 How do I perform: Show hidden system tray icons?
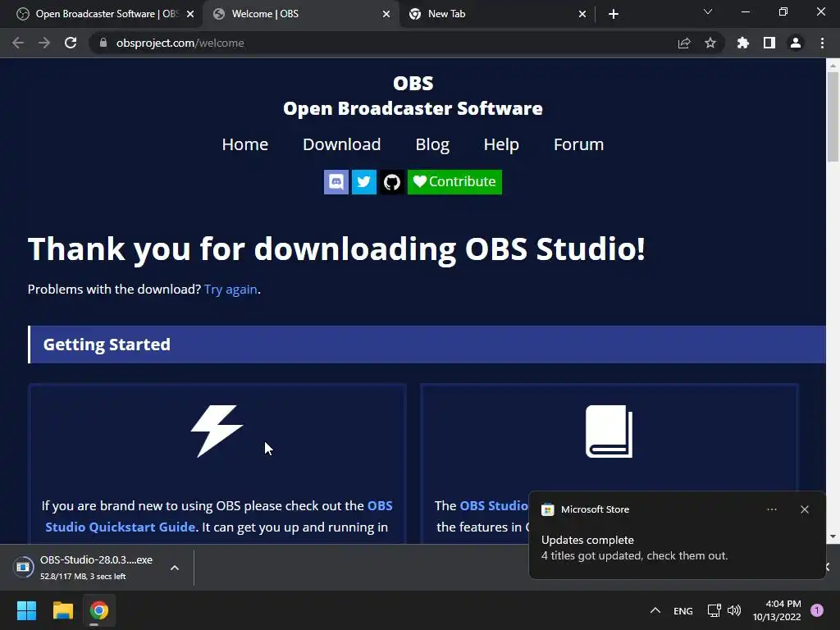click(x=655, y=610)
